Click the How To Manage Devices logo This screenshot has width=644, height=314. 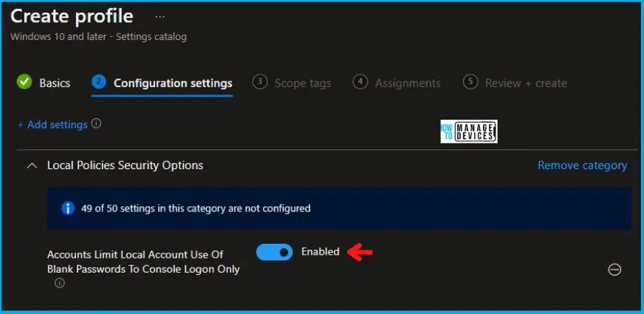[x=469, y=132]
